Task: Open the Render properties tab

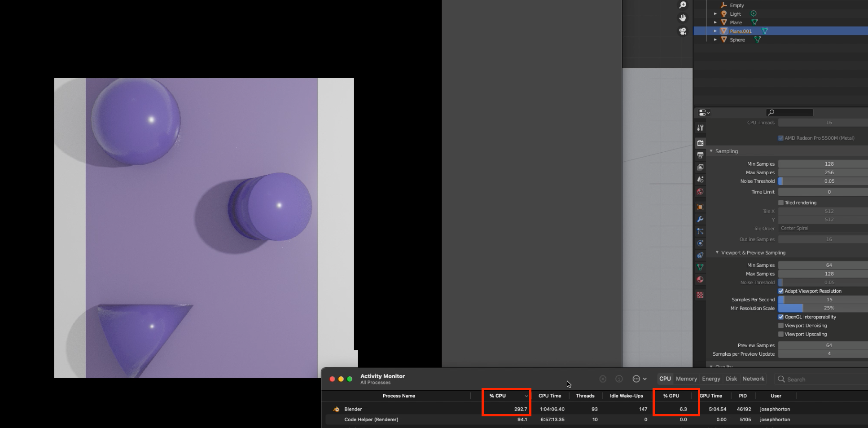Action: click(700, 143)
